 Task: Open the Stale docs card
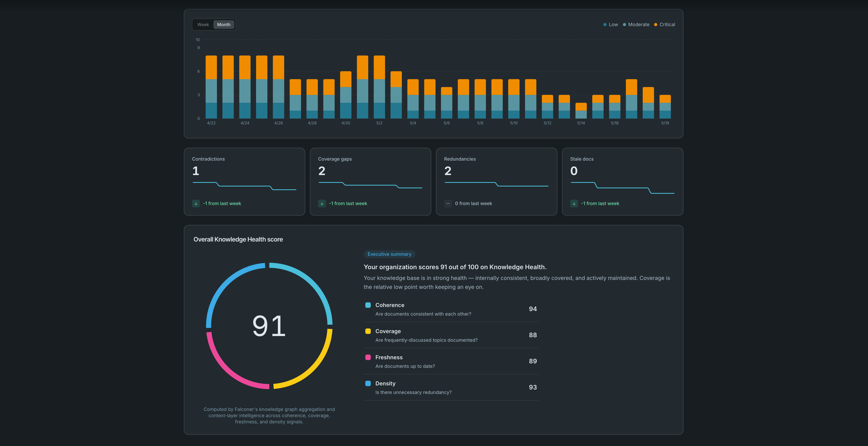pyautogui.click(x=622, y=182)
